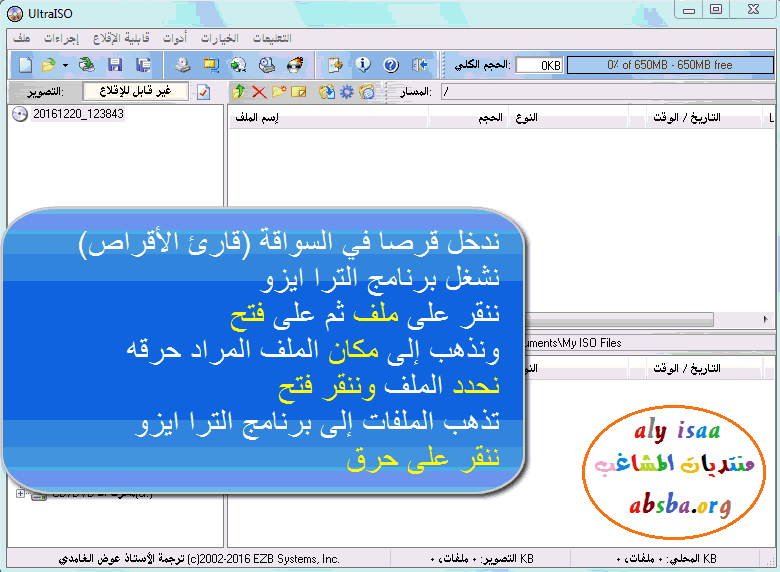780x572 pixels.
Task: Click the New Folder icon in the image toolbar
Action: (278, 92)
